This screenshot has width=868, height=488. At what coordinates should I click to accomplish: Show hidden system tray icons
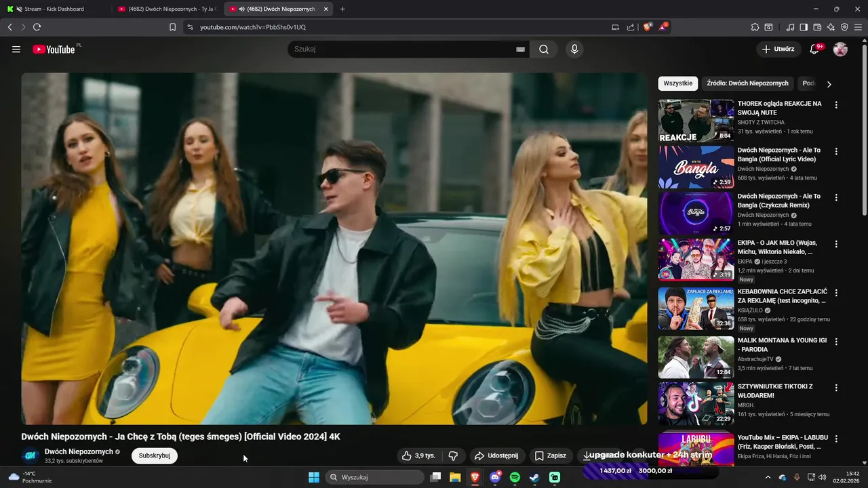(767, 477)
